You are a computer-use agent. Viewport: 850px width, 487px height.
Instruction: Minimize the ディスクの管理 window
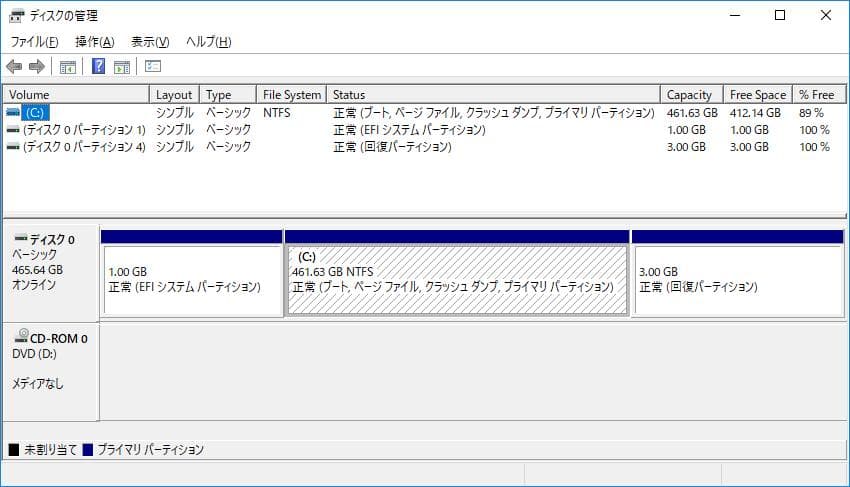735,15
